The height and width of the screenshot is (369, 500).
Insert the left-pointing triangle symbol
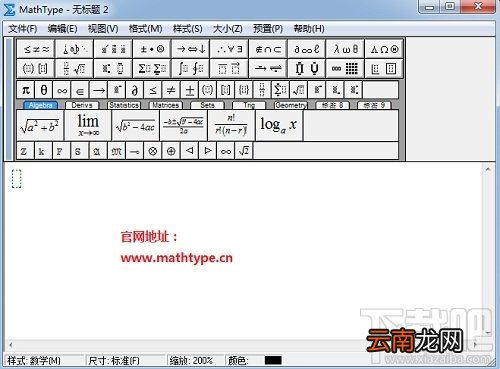(x=189, y=151)
